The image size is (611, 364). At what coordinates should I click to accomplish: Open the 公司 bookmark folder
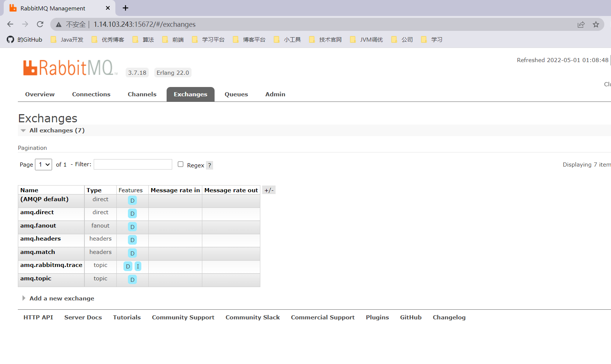point(402,39)
